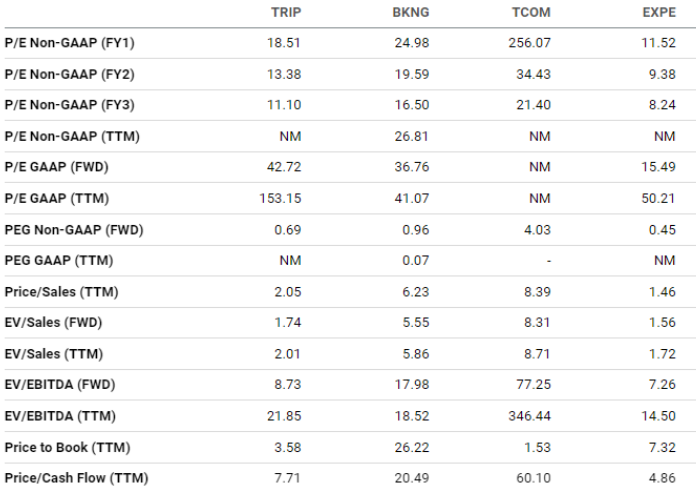Click the Price/Cash Flow (TTM) label
The height and width of the screenshot is (497, 697).
[76, 478]
